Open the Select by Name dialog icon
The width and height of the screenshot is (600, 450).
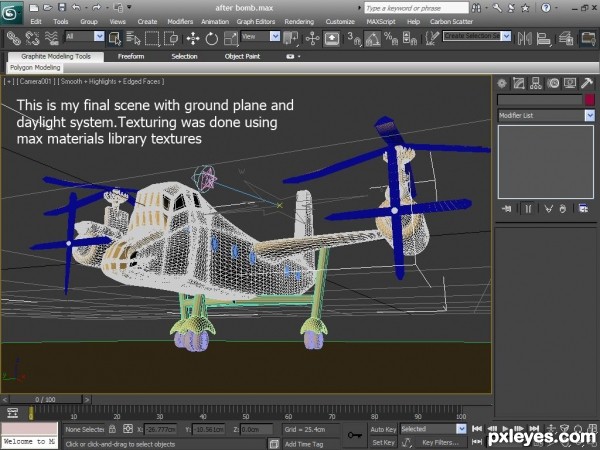(x=133, y=39)
